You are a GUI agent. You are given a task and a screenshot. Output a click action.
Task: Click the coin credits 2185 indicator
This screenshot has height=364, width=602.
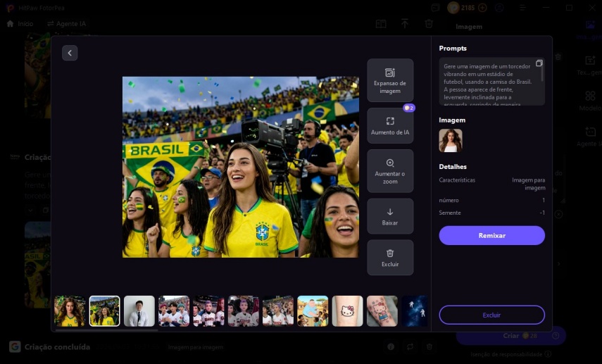(x=461, y=8)
